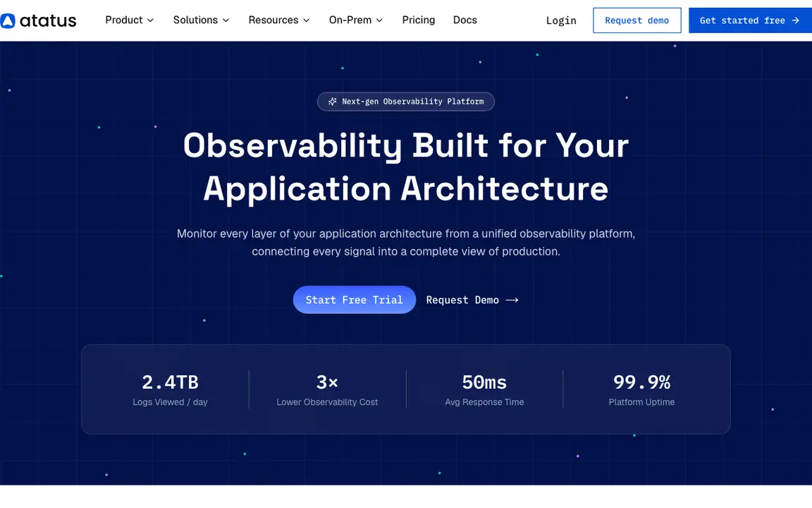Screen dimensions: 812x508
Task: Expand the Product chevron arrow
Action: click(x=151, y=20)
